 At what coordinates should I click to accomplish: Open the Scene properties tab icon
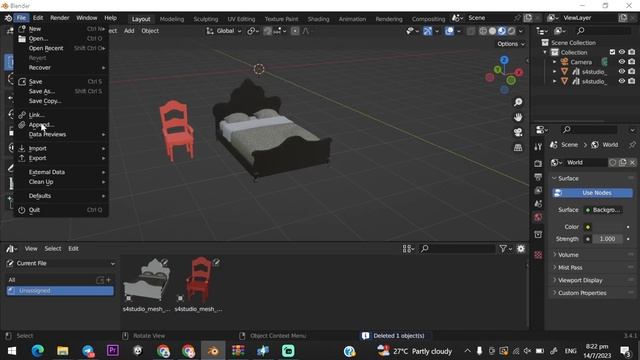coord(538,204)
